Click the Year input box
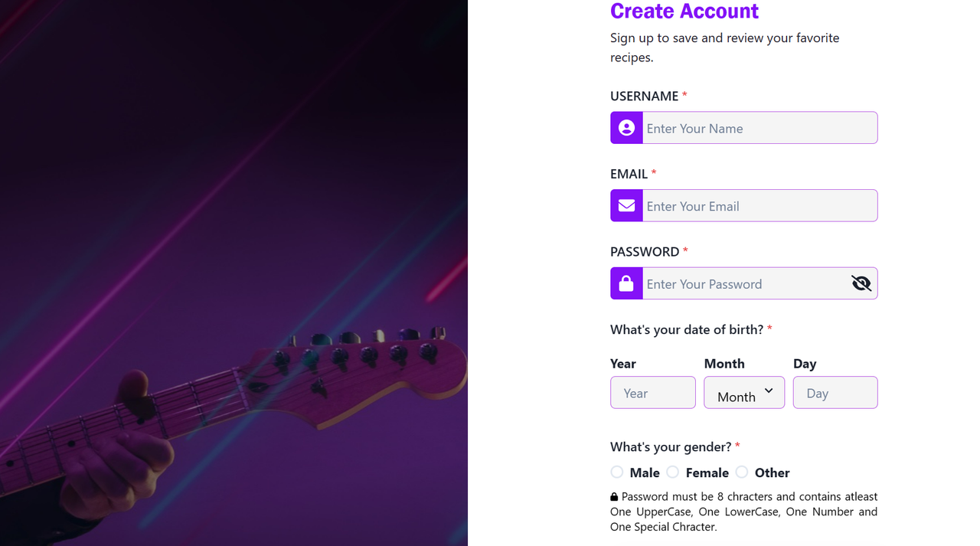 [653, 393]
